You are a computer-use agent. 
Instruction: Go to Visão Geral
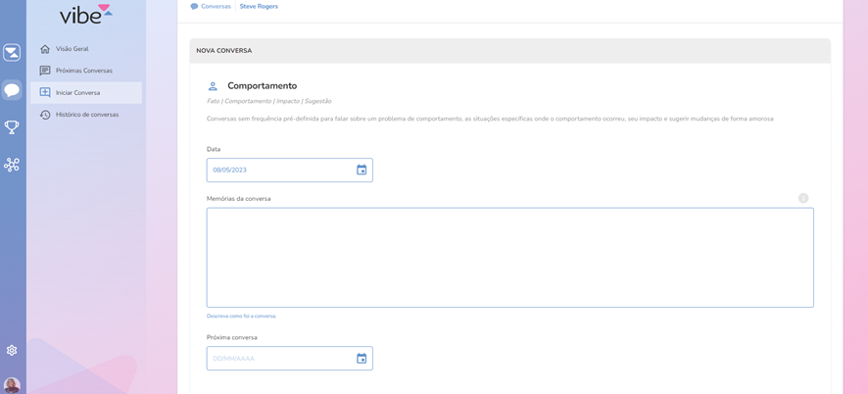click(72, 49)
